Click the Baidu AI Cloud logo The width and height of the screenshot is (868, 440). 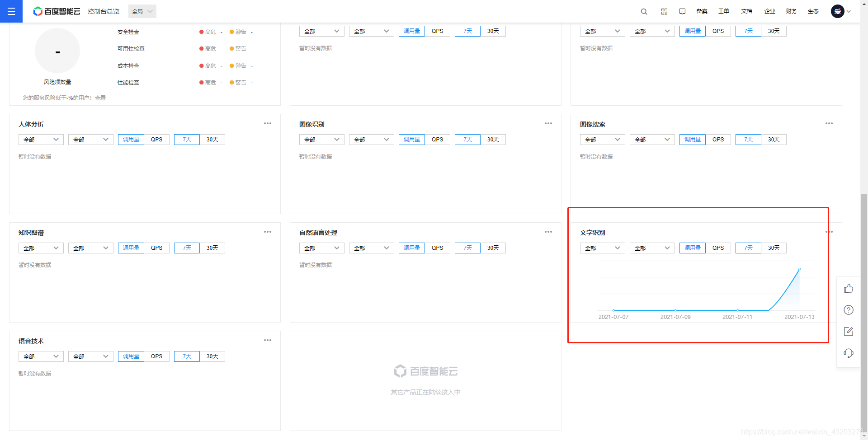pyautogui.click(x=57, y=11)
